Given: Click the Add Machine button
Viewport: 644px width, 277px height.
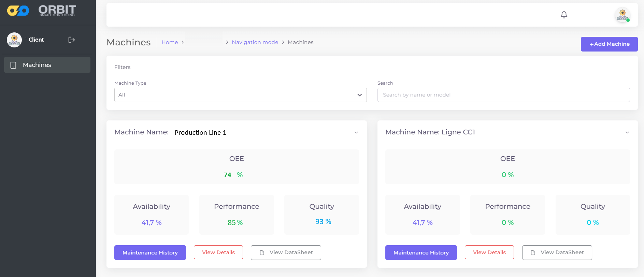Looking at the screenshot, I should click(609, 44).
